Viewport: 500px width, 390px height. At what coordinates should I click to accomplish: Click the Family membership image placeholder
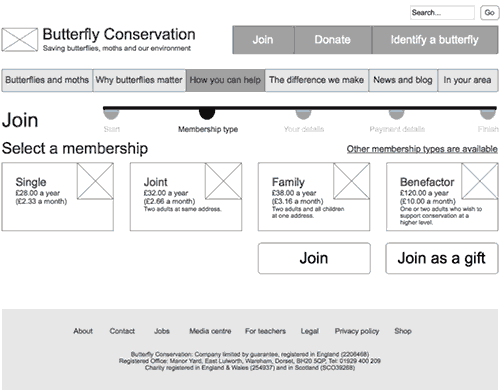click(x=352, y=181)
